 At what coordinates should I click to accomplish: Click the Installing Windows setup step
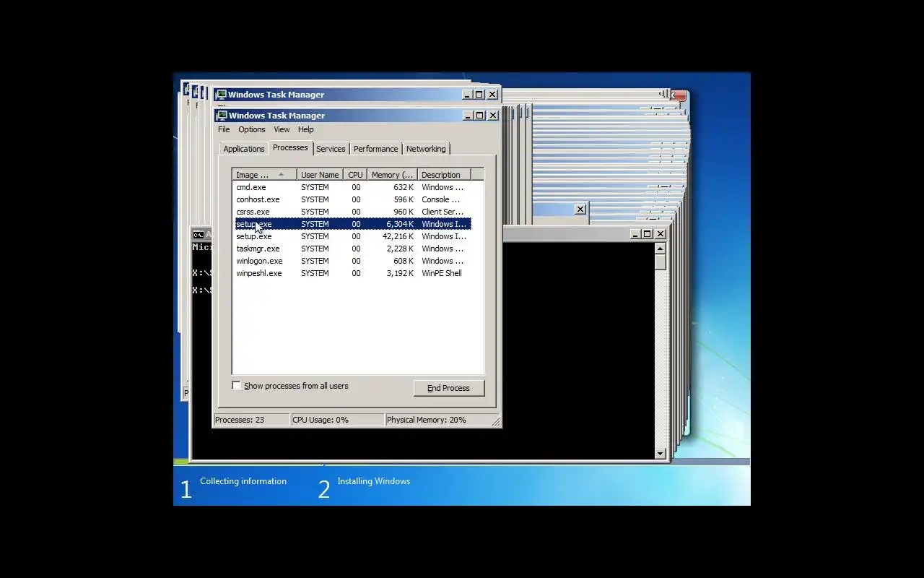[x=373, y=481]
